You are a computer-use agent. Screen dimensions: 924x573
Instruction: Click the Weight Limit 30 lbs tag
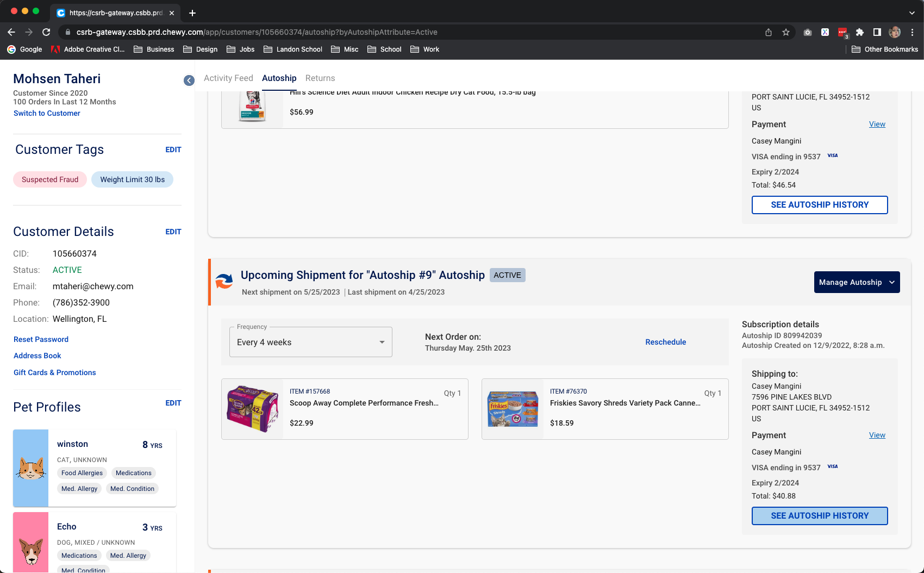click(x=133, y=179)
